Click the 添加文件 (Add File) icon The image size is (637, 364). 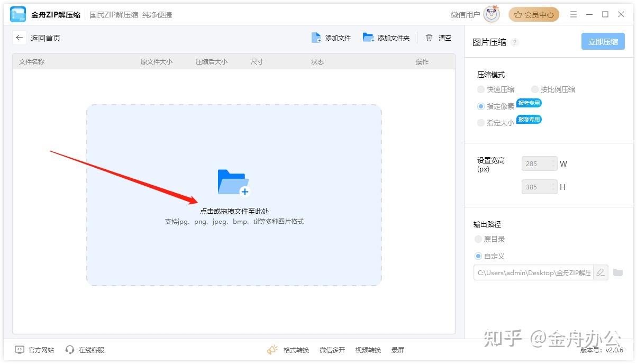pyautogui.click(x=316, y=38)
